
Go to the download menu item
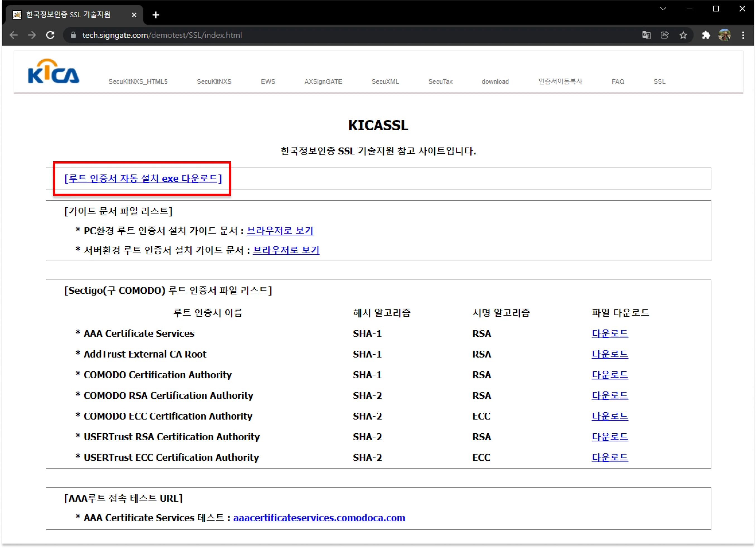click(x=495, y=82)
